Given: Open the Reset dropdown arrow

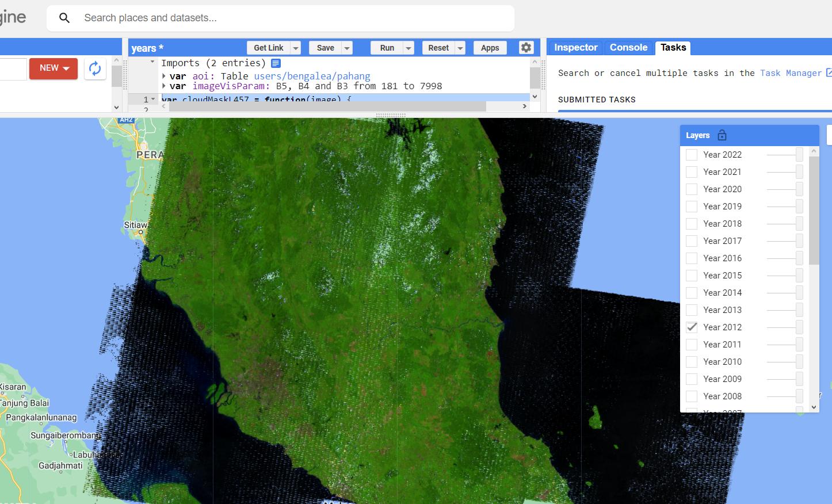Looking at the screenshot, I should pyautogui.click(x=460, y=48).
